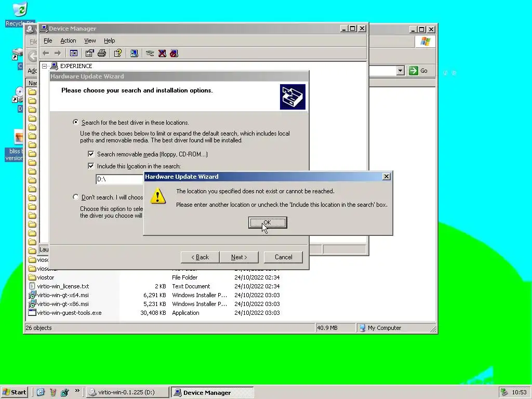Screen dimensions: 532x399
Task: Click the folder icon next to viostor
Action: [x=32, y=277]
